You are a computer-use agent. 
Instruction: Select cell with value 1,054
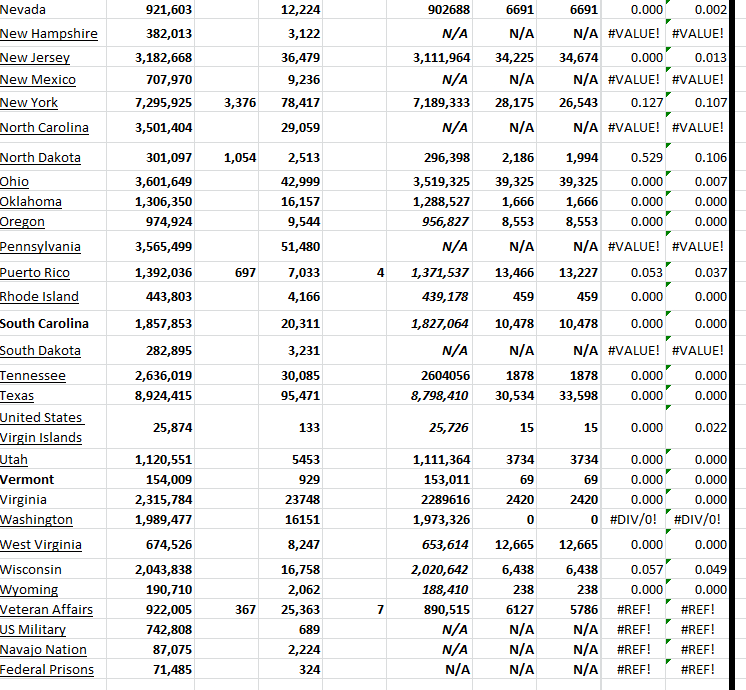[x=226, y=158]
